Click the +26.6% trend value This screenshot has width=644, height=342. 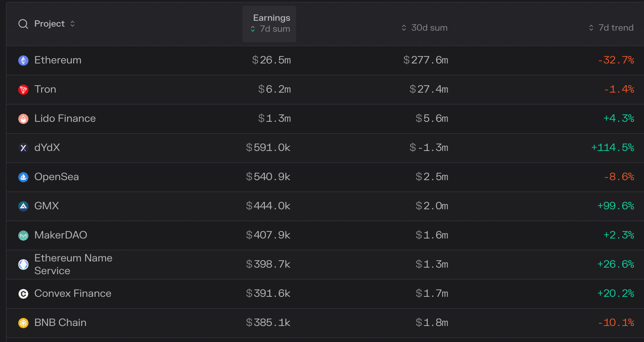[616, 264]
